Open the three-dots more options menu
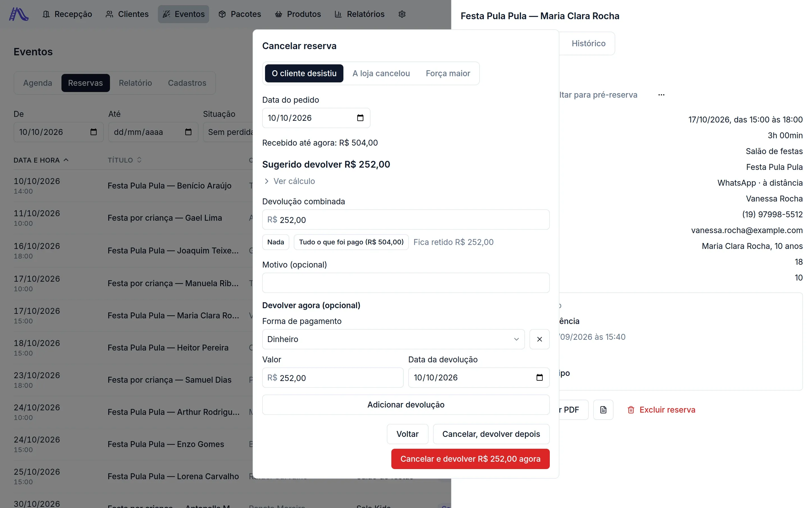This screenshot has height=508, width=812. (x=661, y=95)
